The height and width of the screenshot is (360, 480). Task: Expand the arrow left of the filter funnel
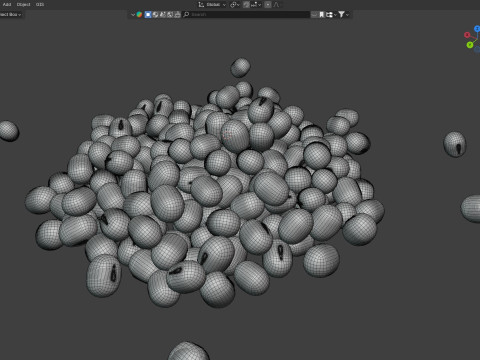pos(335,15)
